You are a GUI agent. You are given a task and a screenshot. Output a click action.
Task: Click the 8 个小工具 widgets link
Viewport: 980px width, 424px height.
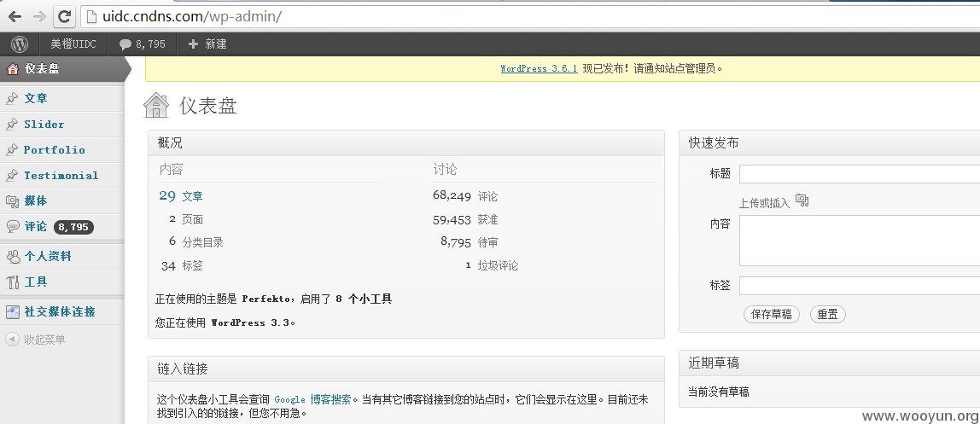364,299
